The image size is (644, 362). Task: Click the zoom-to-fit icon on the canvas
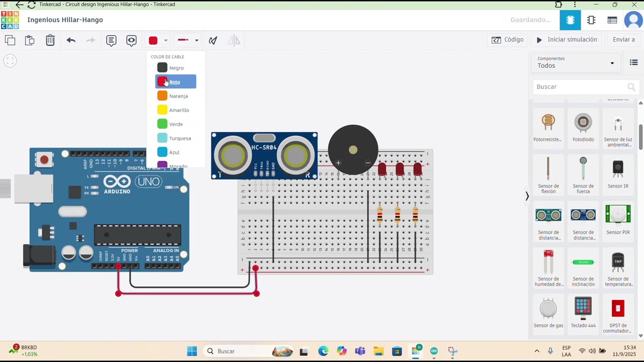tap(10, 61)
